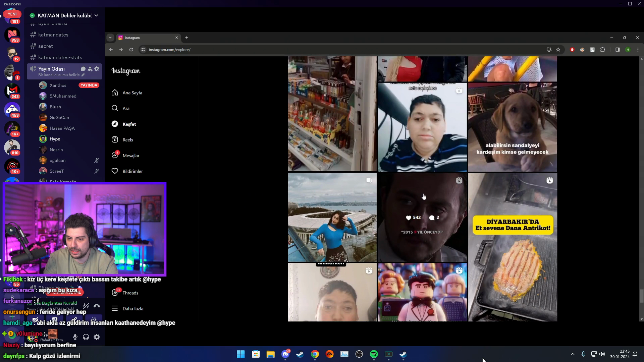Image resolution: width=644 pixels, height=362 pixels.
Task: Open clock showing 23:45
Action: (620, 354)
